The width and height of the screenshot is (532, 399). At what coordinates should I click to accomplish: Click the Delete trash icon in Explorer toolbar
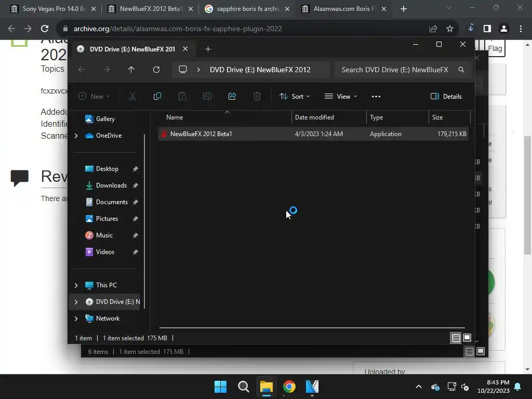pos(257,96)
